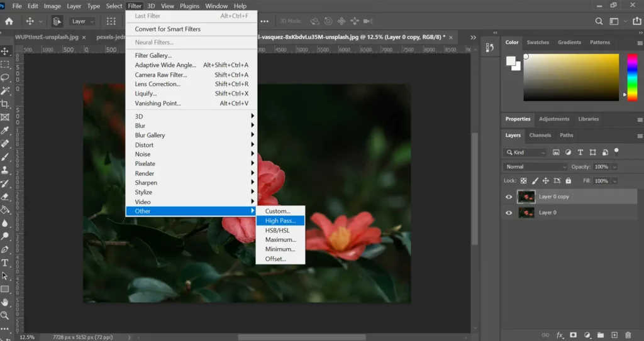Image resolution: width=644 pixels, height=341 pixels.
Task: Open the Opacity value dropdown arrow
Action: click(x=615, y=167)
